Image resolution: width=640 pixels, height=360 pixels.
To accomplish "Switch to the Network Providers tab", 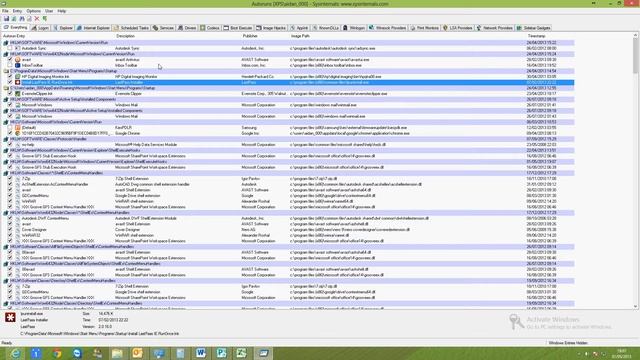I will tap(494, 28).
